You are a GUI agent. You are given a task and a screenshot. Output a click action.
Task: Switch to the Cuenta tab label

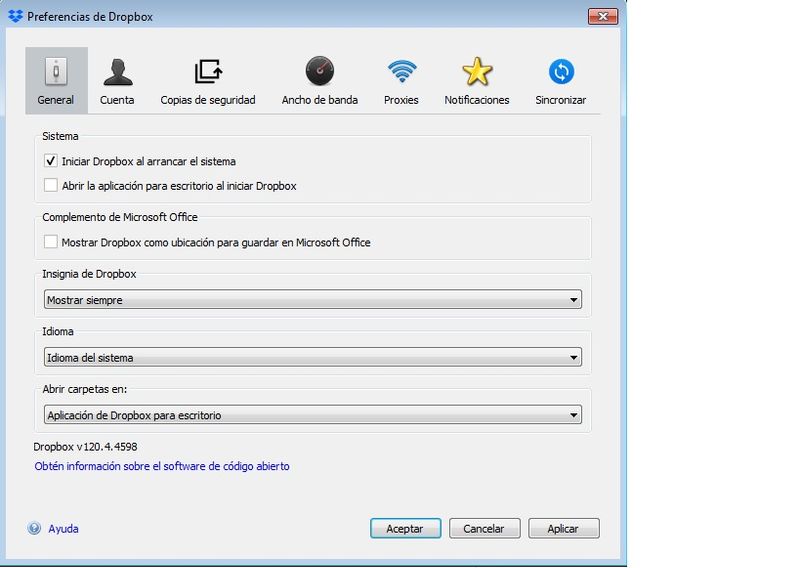pyautogui.click(x=117, y=100)
